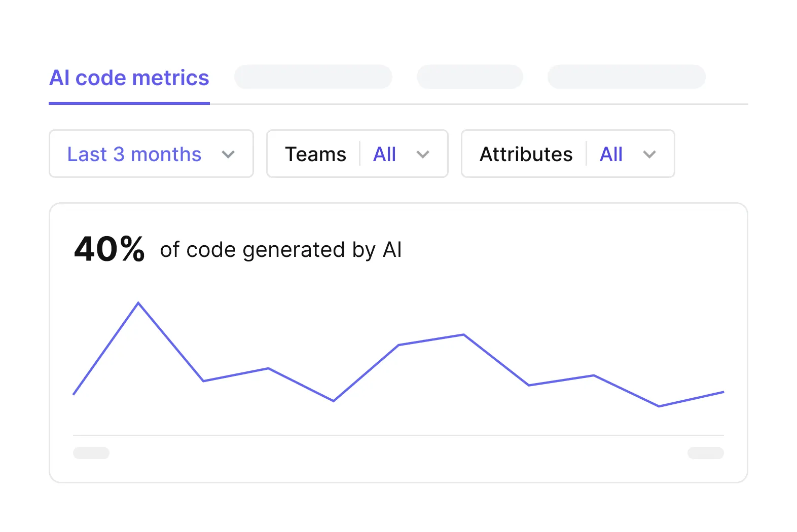Open the AI code metrics tab

click(129, 78)
